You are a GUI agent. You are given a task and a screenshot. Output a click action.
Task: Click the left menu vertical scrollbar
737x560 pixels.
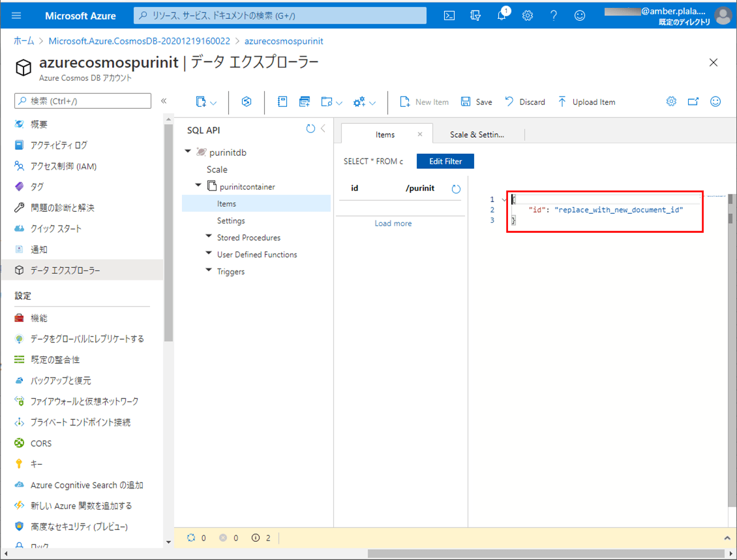168,233
